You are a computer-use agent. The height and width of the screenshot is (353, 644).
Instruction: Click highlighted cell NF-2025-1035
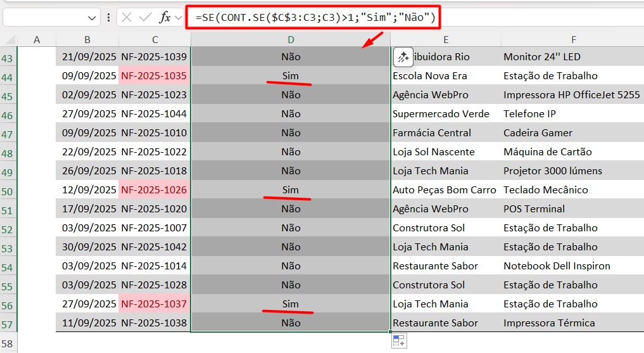tap(154, 76)
